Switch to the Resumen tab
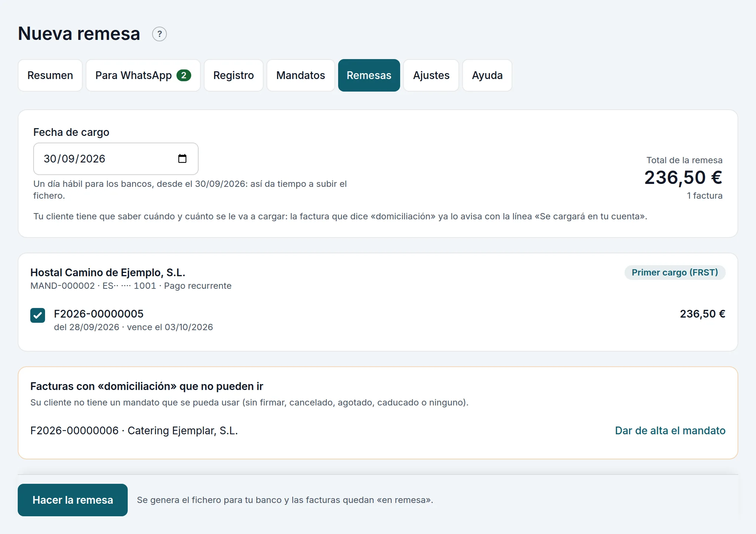Viewport: 756px width, 534px height. pos(50,75)
